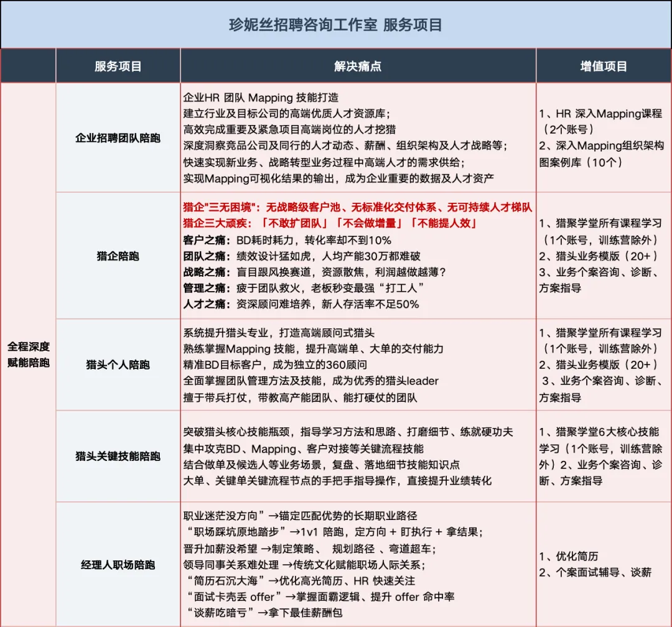The width and height of the screenshot is (672, 627).
Task: Click the line 简历石沉大海
Action: (301, 581)
